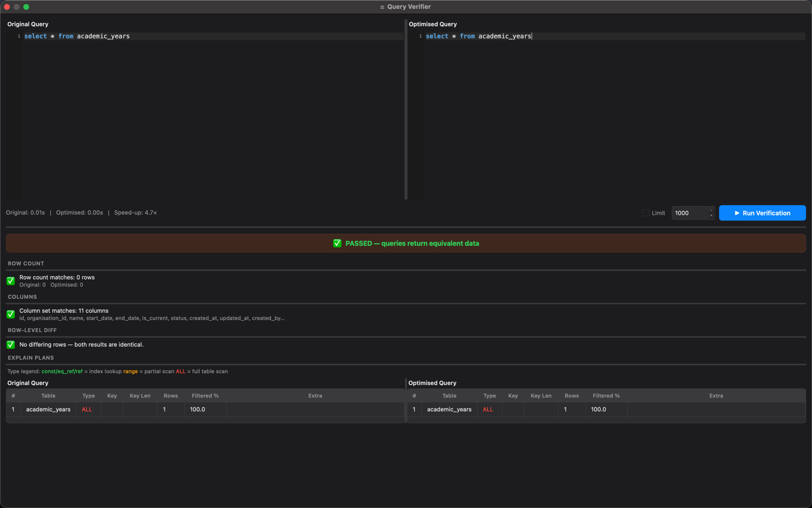
Task: Click the PASSED — queries return equivalent data banner
Action: (406, 243)
